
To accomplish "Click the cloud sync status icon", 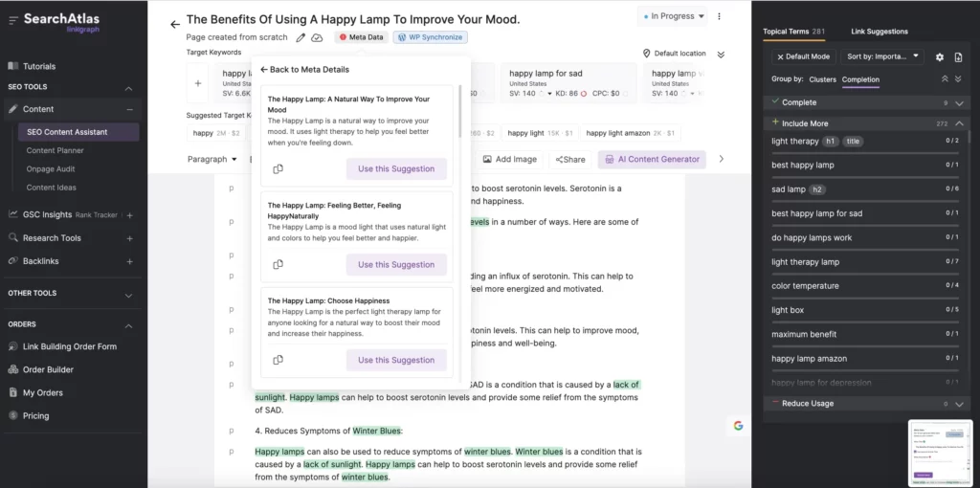I will click(317, 37).
